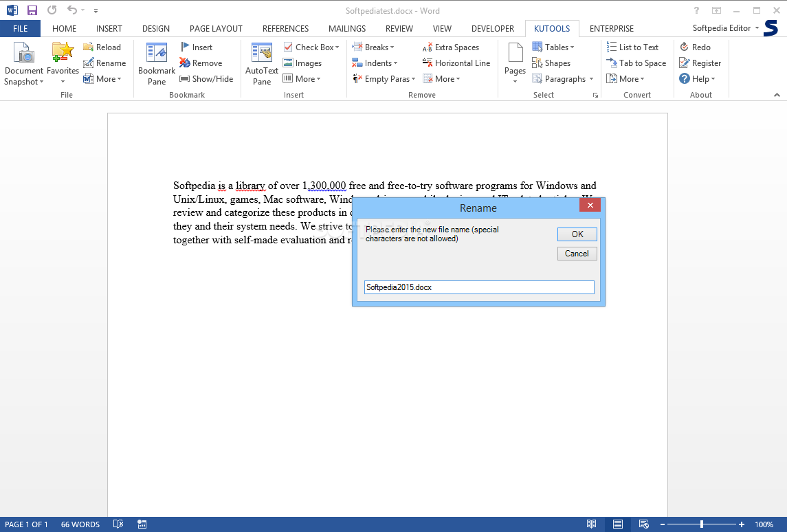This screenshot has height=532, width=787.
Task: Click PAGE 1 OF 1 in status bar
Action: point(27,524)
